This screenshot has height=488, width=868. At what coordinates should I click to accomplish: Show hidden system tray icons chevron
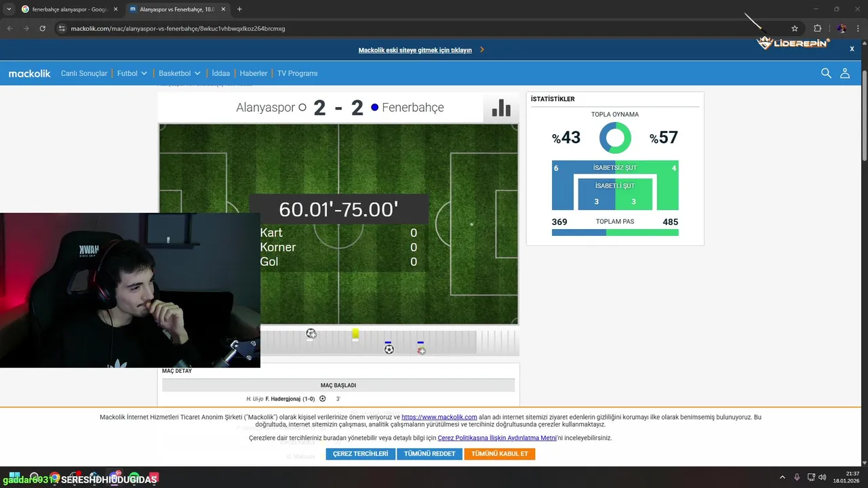click(x=782, y=478)
